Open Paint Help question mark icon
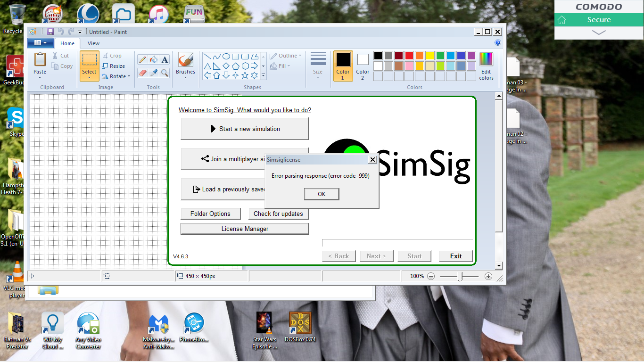Viewport: 644px width, 362px height. 498,43
